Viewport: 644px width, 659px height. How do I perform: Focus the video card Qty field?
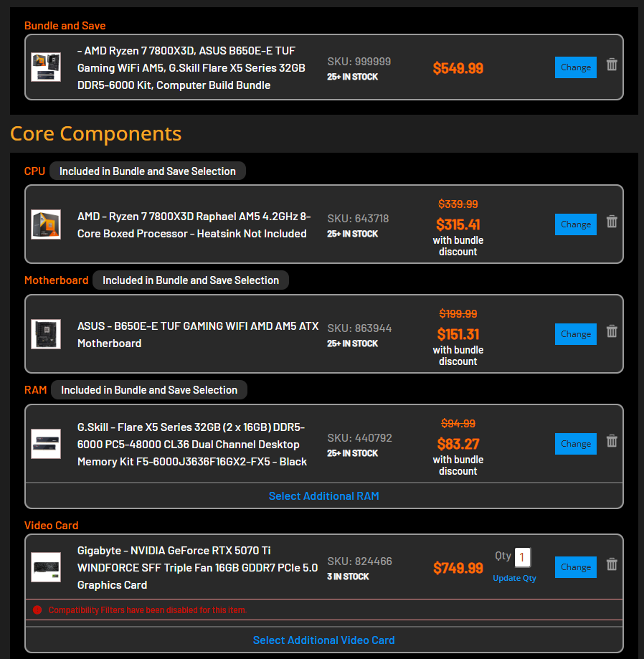point(523,557)
